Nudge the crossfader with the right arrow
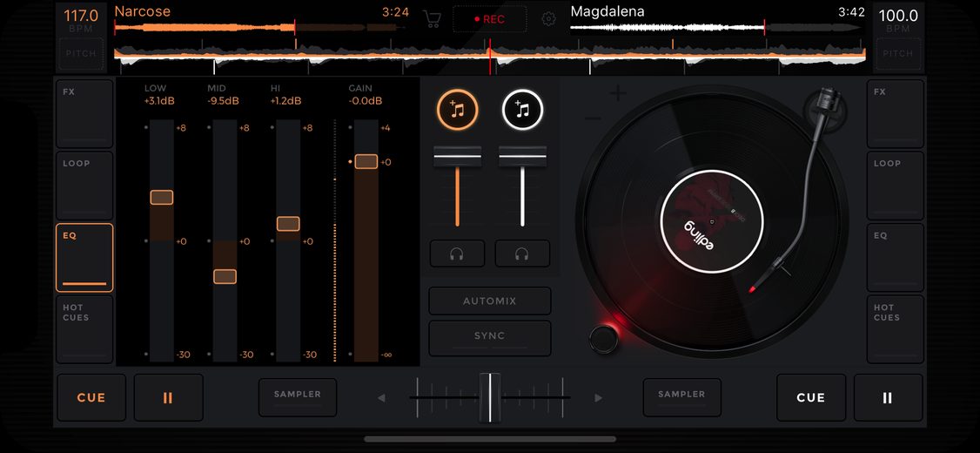The height and width of the screenshot is (453, 980). coord(598,398)
